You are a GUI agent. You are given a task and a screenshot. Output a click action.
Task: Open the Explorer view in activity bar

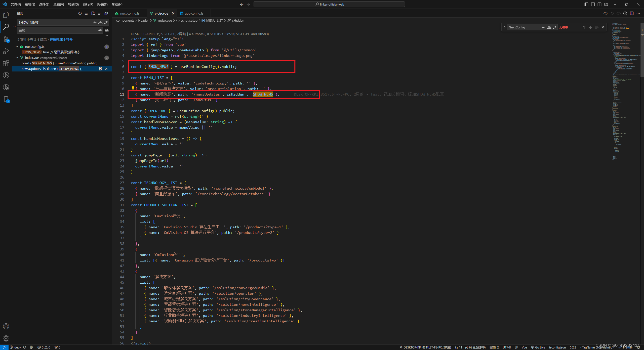(6, 15)
